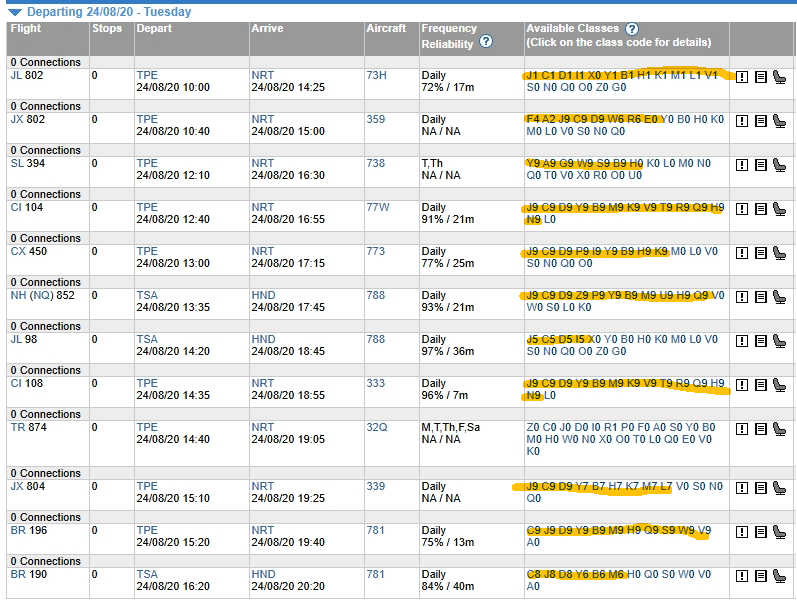Click F4 class code on JX 802
Image resolution: width=797 pixels, height=602 pixels.
click(x=533, y=119)
